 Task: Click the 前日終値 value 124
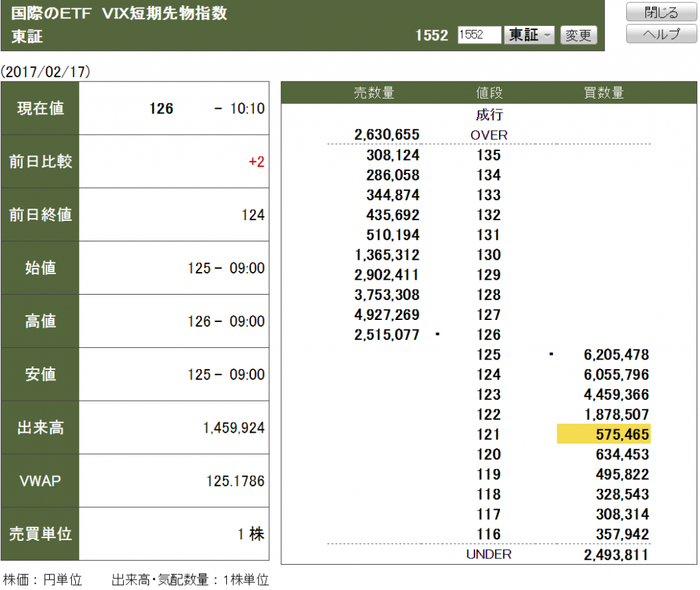[x=253, y=215]
